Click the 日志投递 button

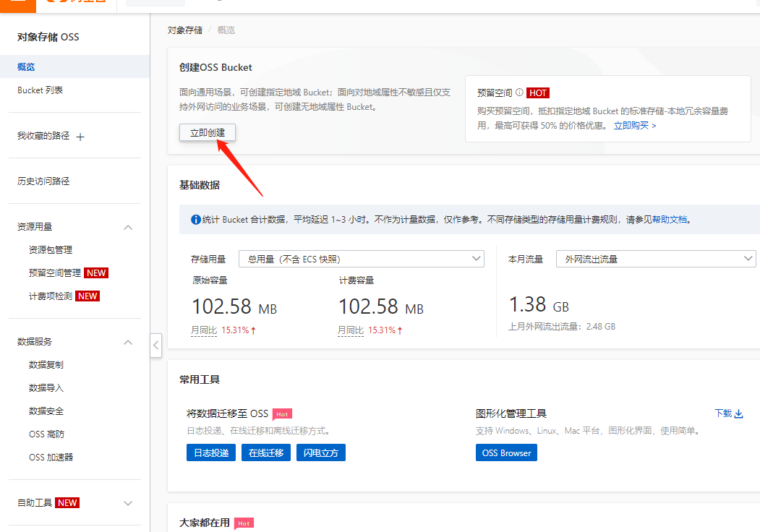(x=211, y=452)
